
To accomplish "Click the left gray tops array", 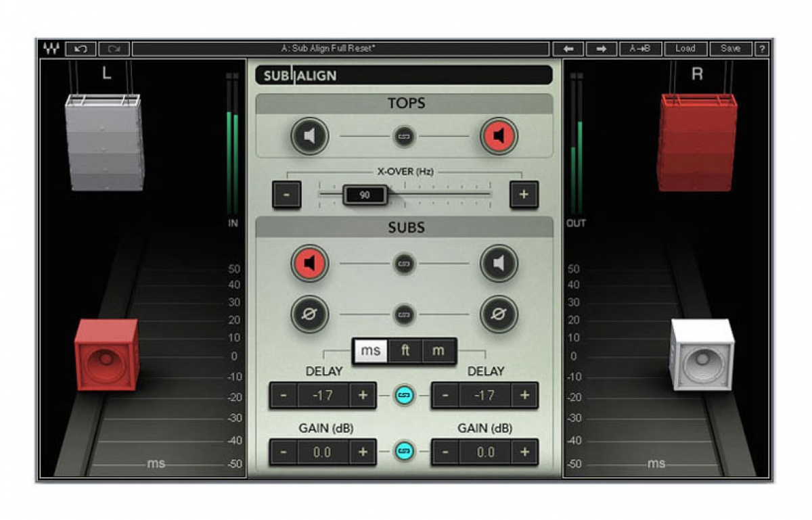I will pos(104,142).
